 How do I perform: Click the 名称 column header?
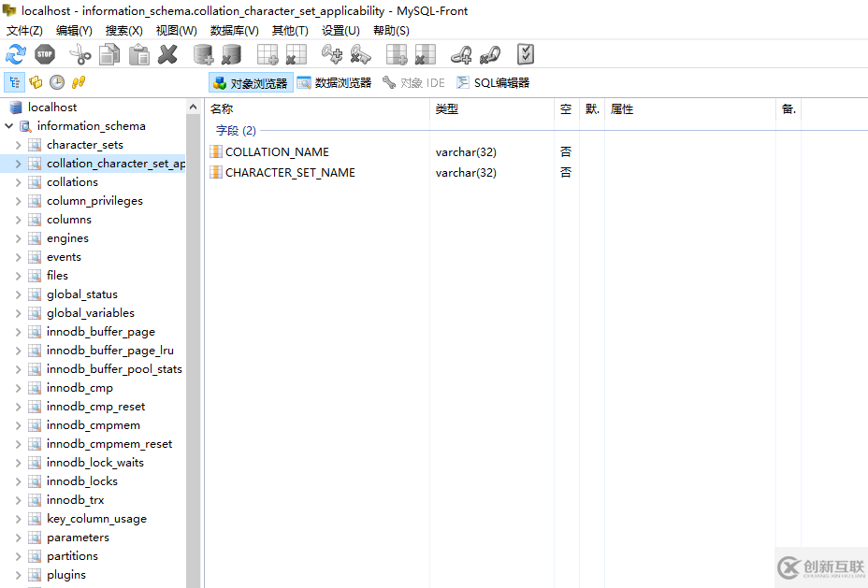coord(318,109)
